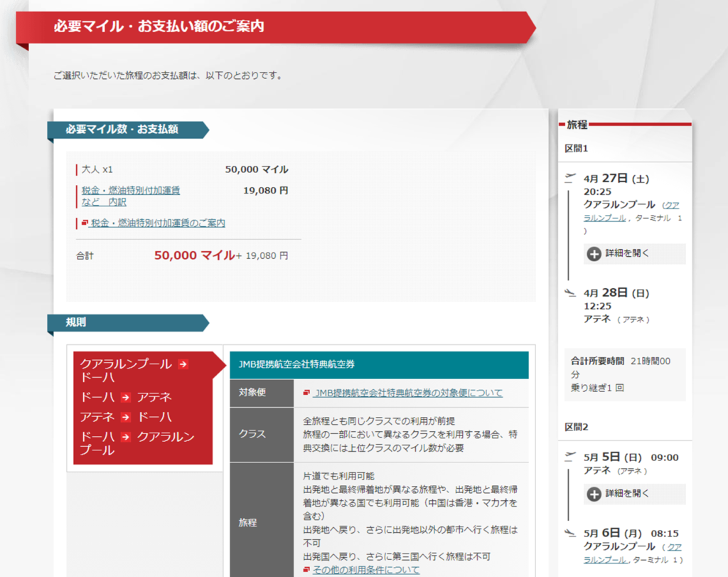Click plus icon under 5月5日 アテネ departure

point(594,494)
